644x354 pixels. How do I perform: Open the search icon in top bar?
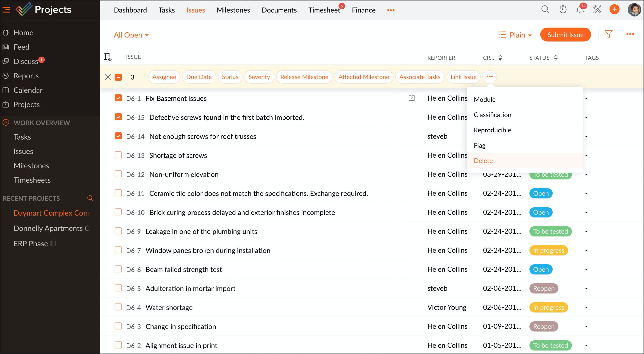[x=545, y=10]
